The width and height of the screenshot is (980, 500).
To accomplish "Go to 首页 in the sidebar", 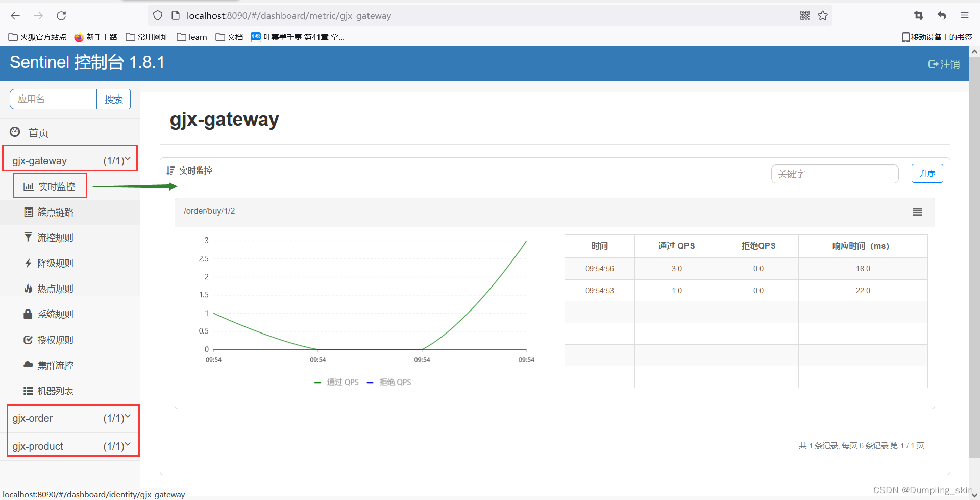I will pos(38,133).
